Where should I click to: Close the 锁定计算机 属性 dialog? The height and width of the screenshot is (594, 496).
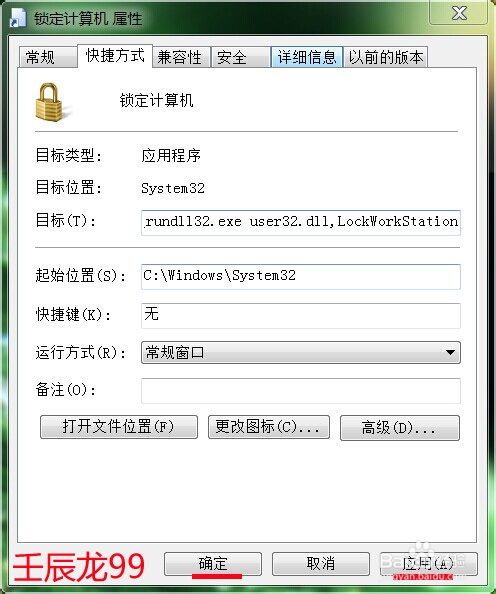(459, 13)
